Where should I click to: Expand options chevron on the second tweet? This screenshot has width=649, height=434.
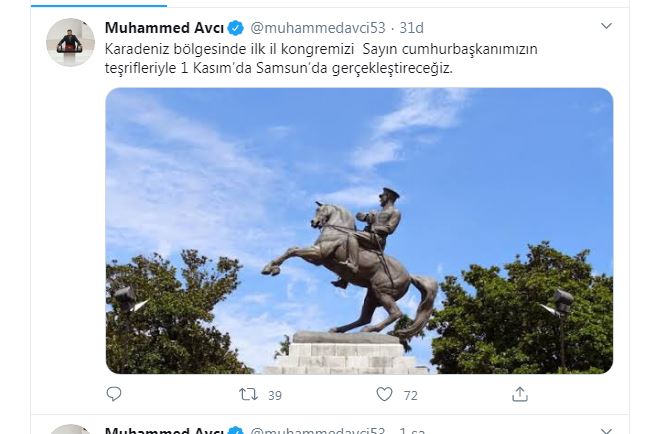[606, 430]
